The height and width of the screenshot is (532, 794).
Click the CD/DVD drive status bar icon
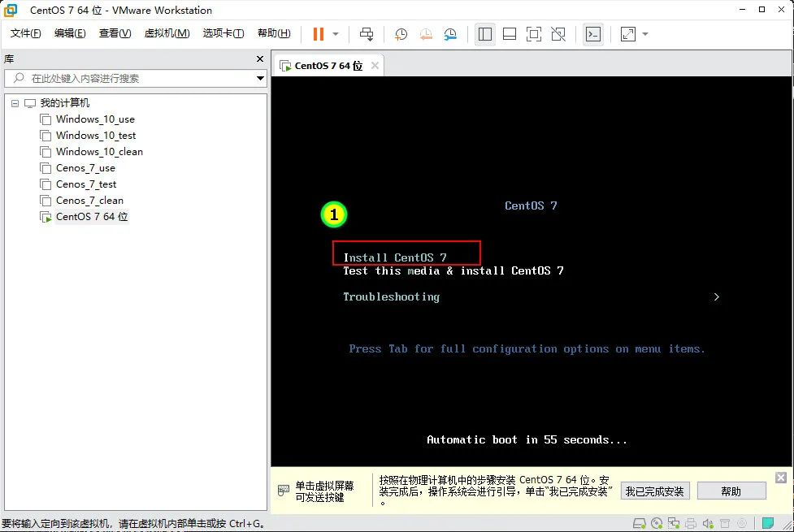[657, 523]
